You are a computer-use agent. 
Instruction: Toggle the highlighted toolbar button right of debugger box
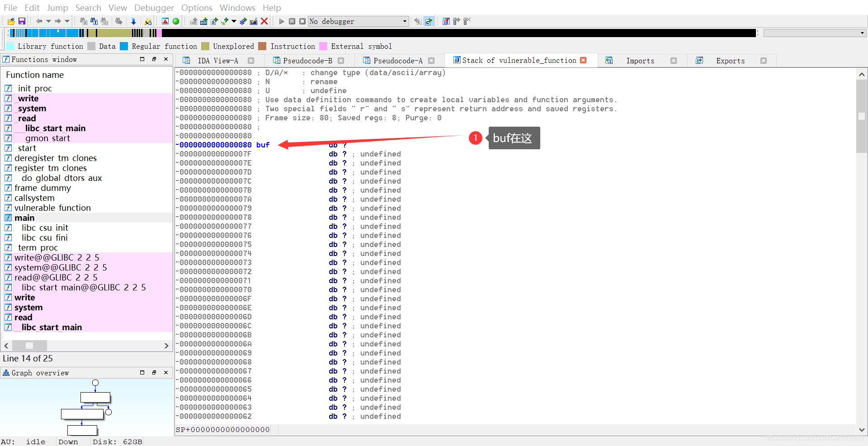pos(429,21)
